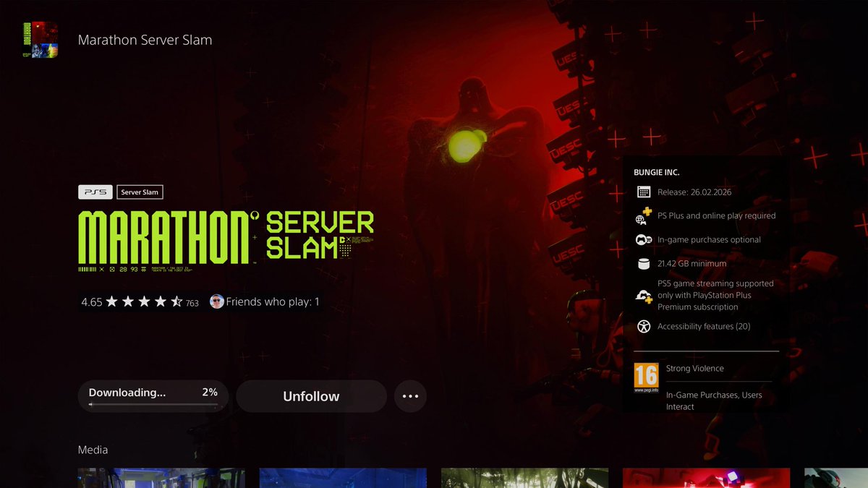Click the BUNGIE INC. publisher name
Image resolution: width=868 pixels, height=488 pixels.
point(656,173)
